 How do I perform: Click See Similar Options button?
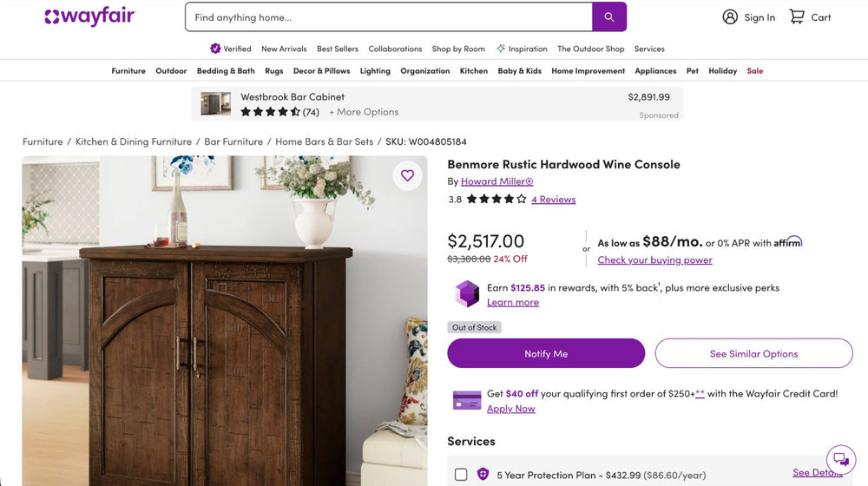click(x=753, y=354)
